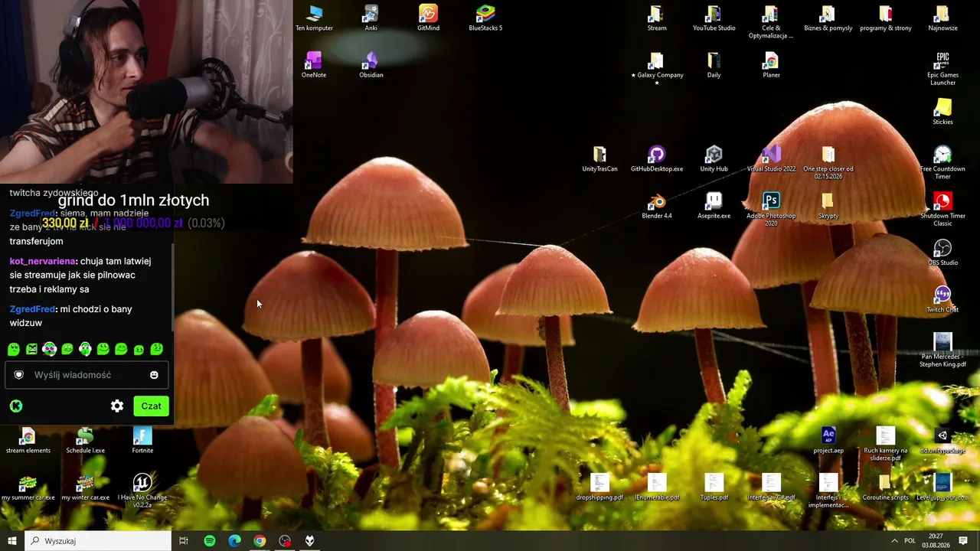Focus the Wyślij wiadomość chat input

click(x=87, y=375)
